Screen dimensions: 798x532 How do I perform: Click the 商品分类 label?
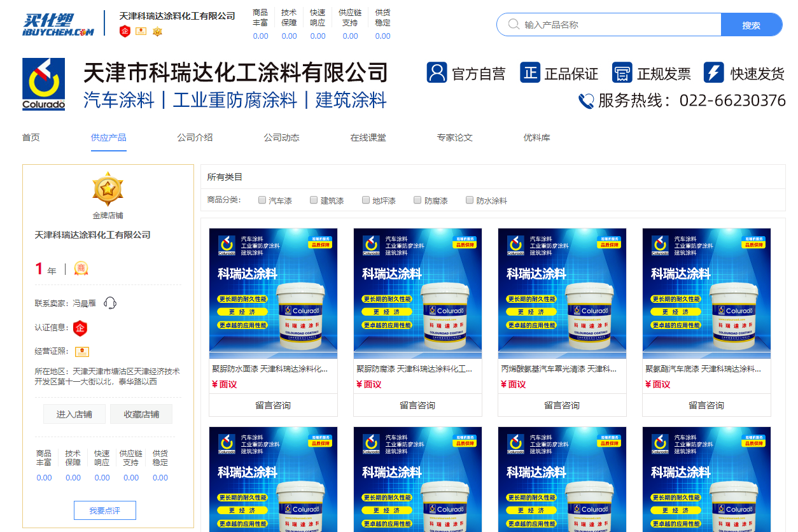tap(224, 200)
